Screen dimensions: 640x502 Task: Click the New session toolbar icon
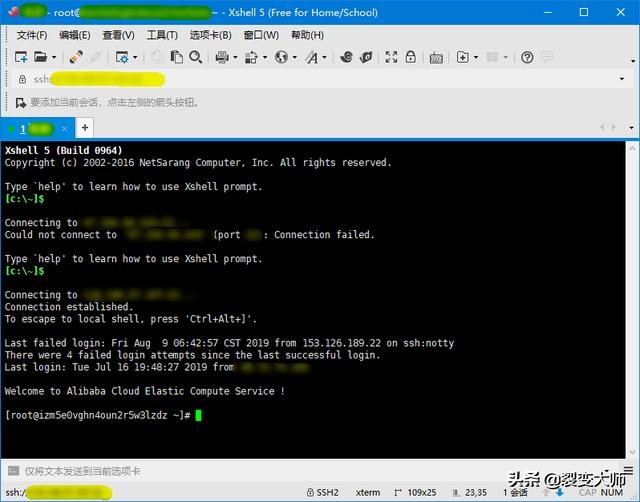[20, 57]
